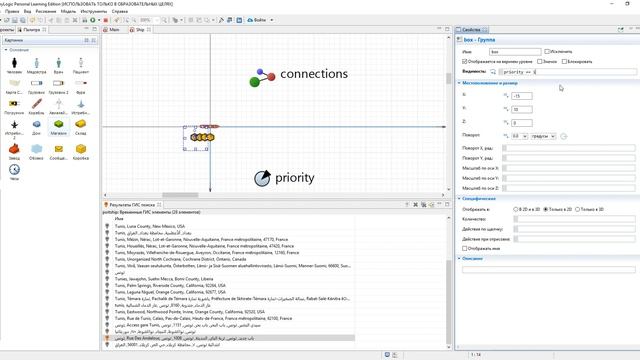Open the Правка menu
This screenshot has width=640, height=360.
coord(12,11)
